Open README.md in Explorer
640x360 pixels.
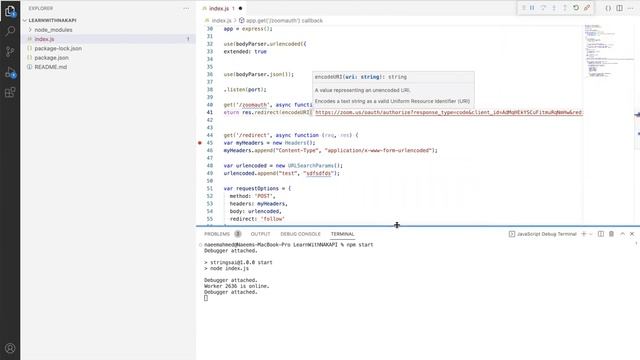click(51, 67)
